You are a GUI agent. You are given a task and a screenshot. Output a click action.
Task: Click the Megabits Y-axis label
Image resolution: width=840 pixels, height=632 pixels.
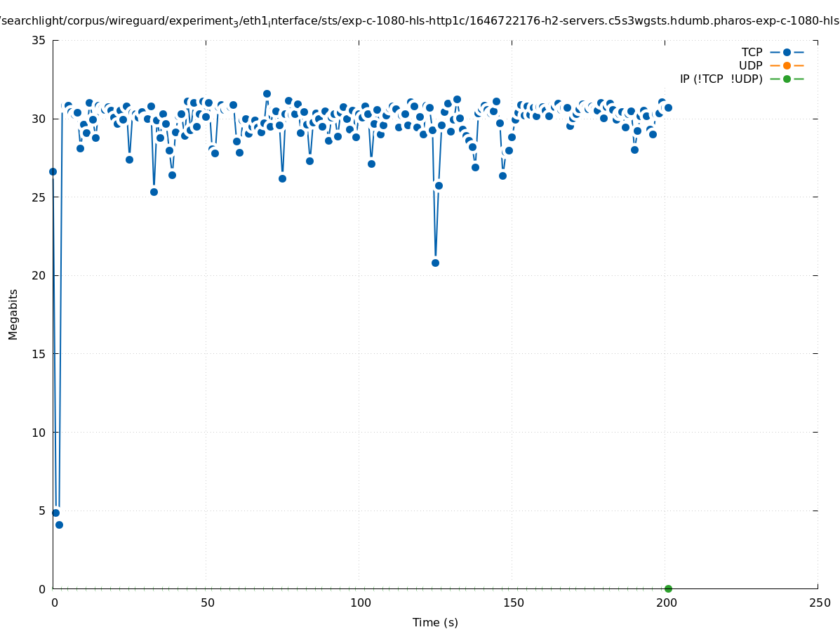point(13,314)
